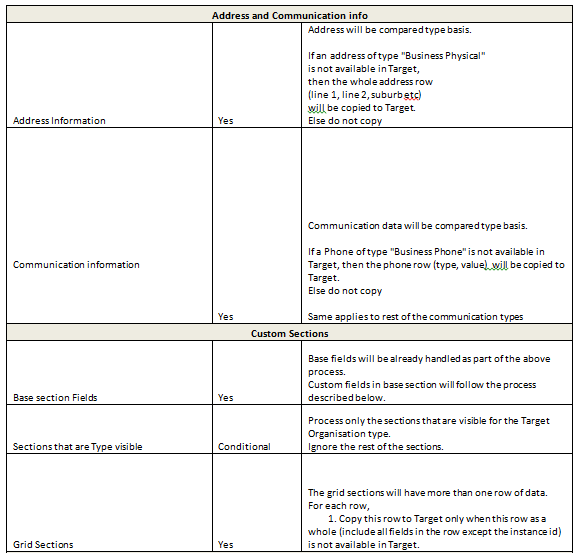Click the '(line 1, line 2, suburb etc)' text
Viewport: 579px width, 553px height.
coord(364,95)
